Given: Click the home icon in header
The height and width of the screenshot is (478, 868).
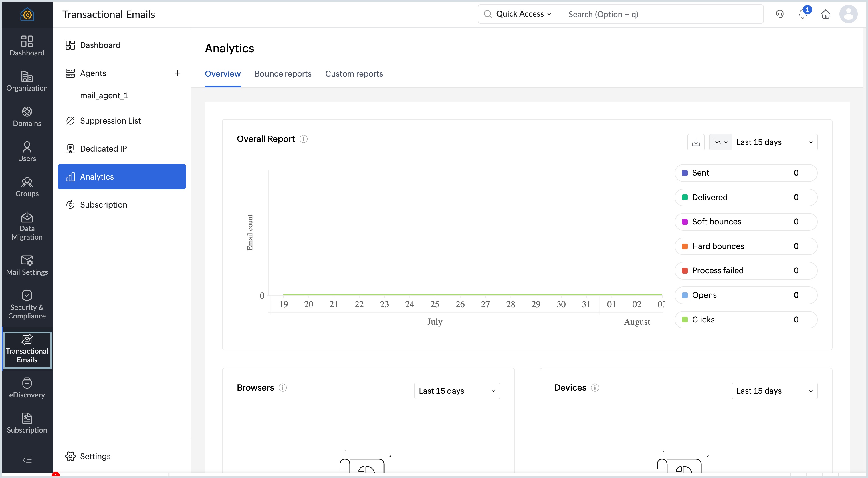Looking at the screenshot, I should [826, 14].
